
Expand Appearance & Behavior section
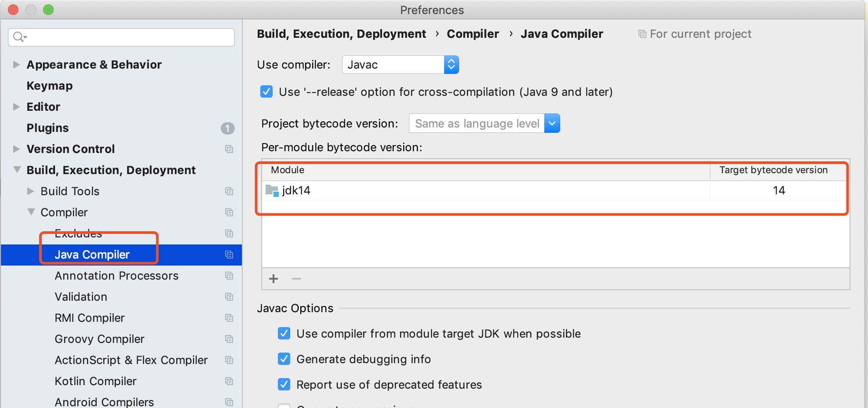click(x=17, y=65)
